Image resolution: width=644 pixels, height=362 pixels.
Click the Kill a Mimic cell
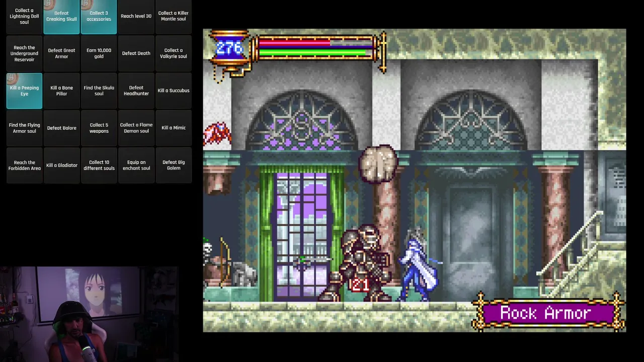[173, 128]
